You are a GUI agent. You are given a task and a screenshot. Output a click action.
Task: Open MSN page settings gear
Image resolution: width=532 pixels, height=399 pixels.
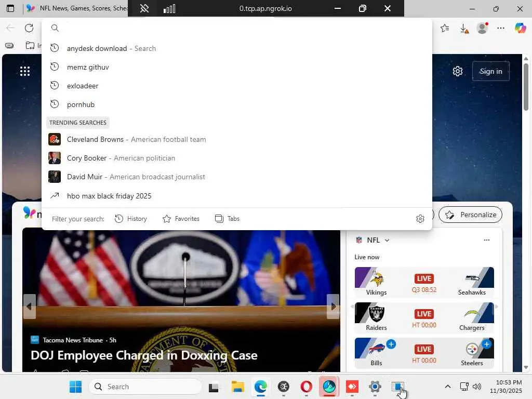click(x=457, y=71)
